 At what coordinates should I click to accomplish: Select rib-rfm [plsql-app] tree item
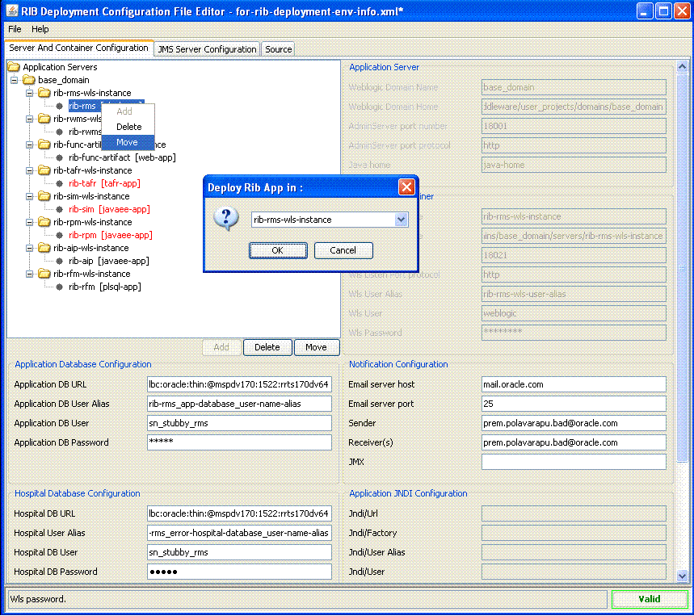click(105, 287)
